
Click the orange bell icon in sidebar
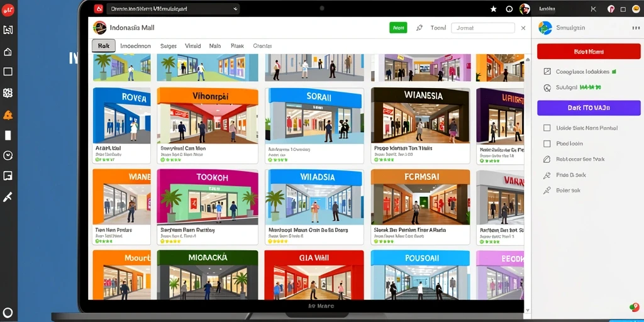(x=8, y=116)
